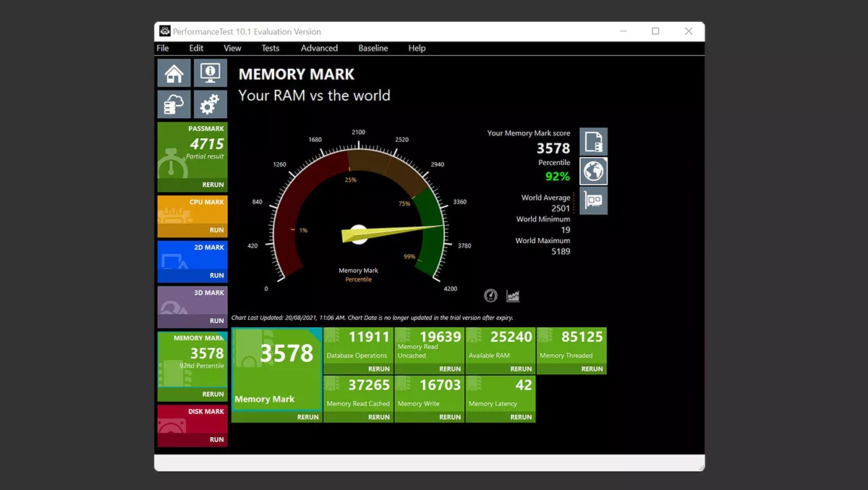868x490 pixels.
Task: Switch to the distribution chart view icon
Action: [x=513, y=295]
